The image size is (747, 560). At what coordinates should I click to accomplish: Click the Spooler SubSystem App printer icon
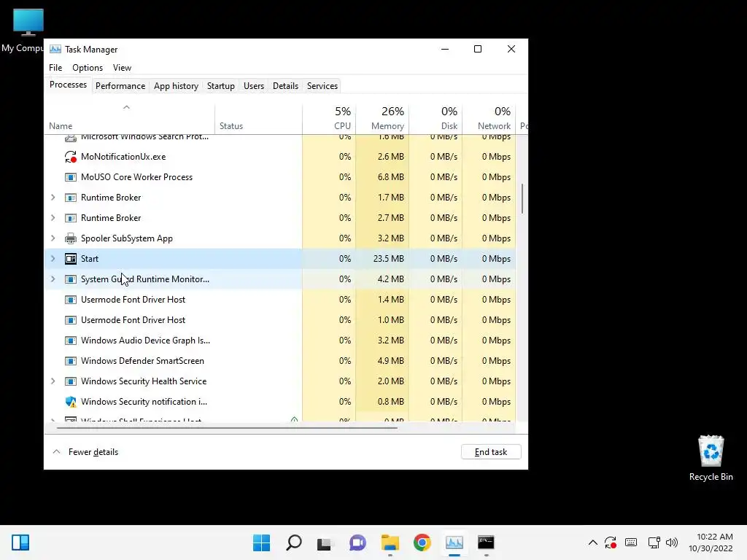click(71, 238)
